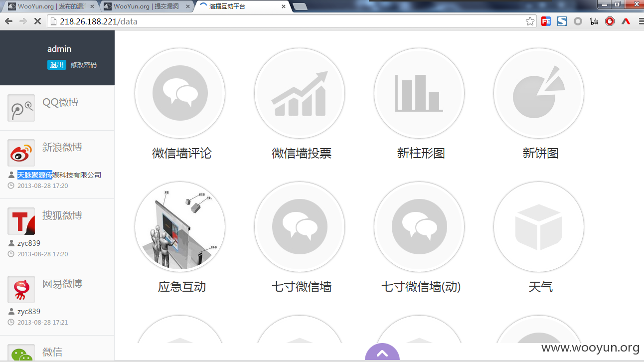Open the 微信墙评论 circle icon
This screenshot has height=362, width=644.
180,93
